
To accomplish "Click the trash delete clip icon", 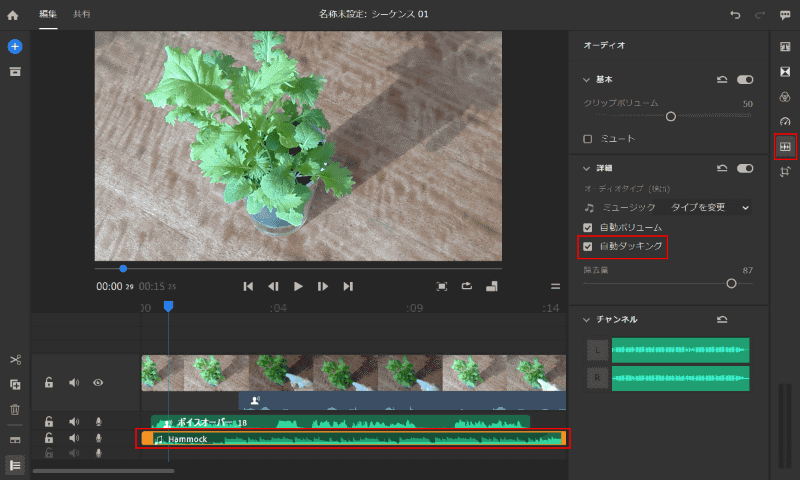I will click(15, 409).
